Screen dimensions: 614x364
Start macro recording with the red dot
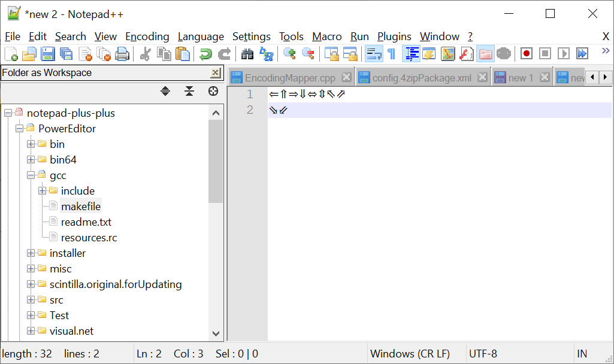(527, 54)
